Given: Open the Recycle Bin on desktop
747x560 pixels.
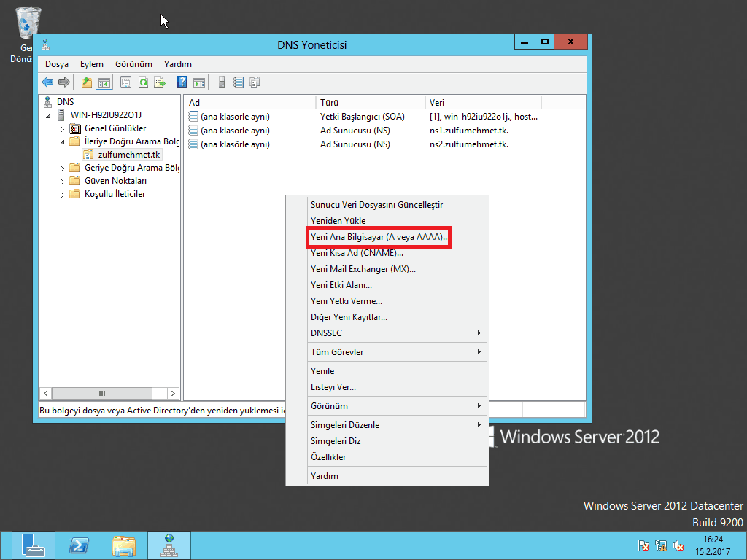Looking at the screenshot, I should 28,23.
